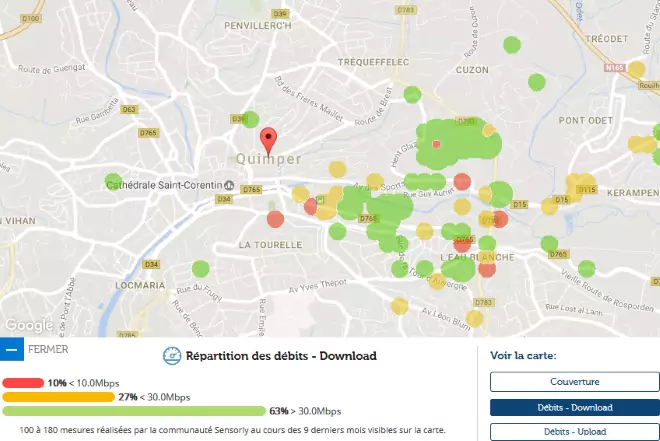Click the yellow 27% speed bar
660x441 pixels.
(x=58, y=397)
